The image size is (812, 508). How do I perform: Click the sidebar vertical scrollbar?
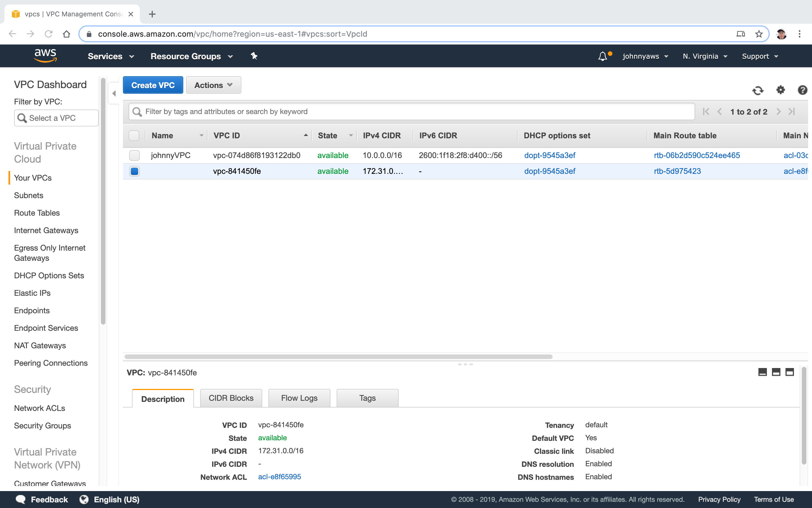pyautogui.click(x=103, y=201)
